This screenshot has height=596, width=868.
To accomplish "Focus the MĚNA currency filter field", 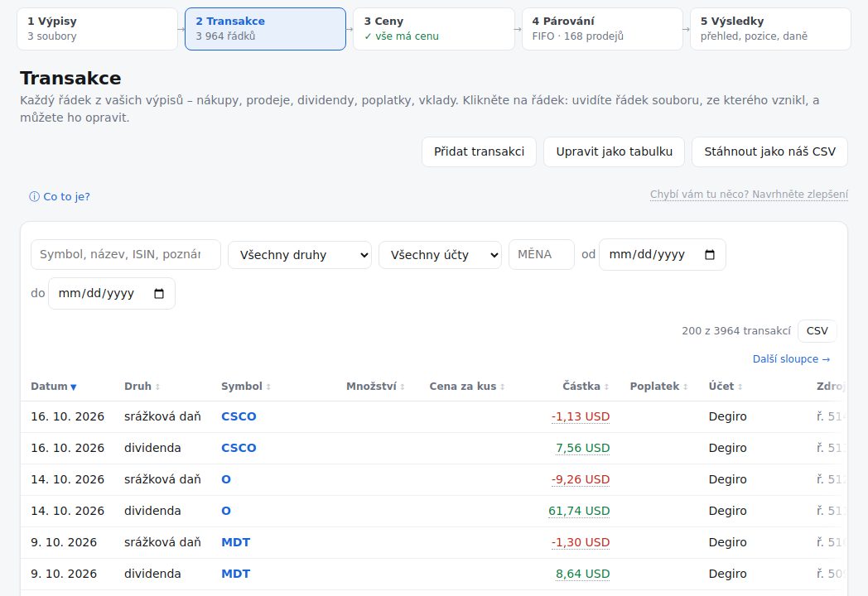I will tap(542, 255).
